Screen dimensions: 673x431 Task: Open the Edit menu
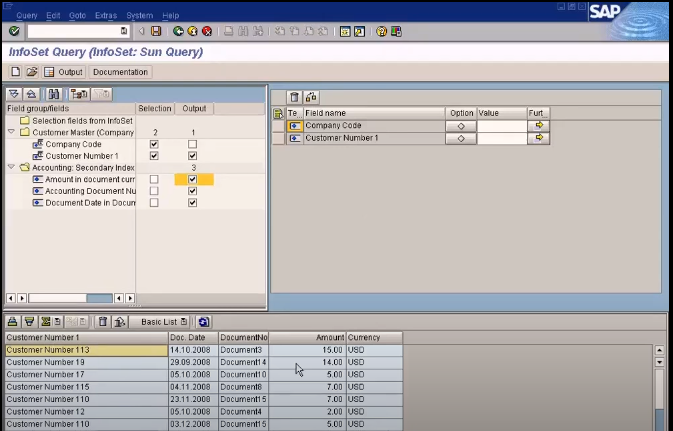tap(53, 15)
